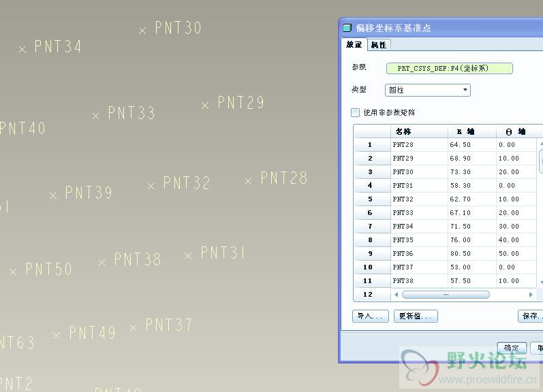Select empty row 12 header
Screen dimensions: 543x392
372,295
